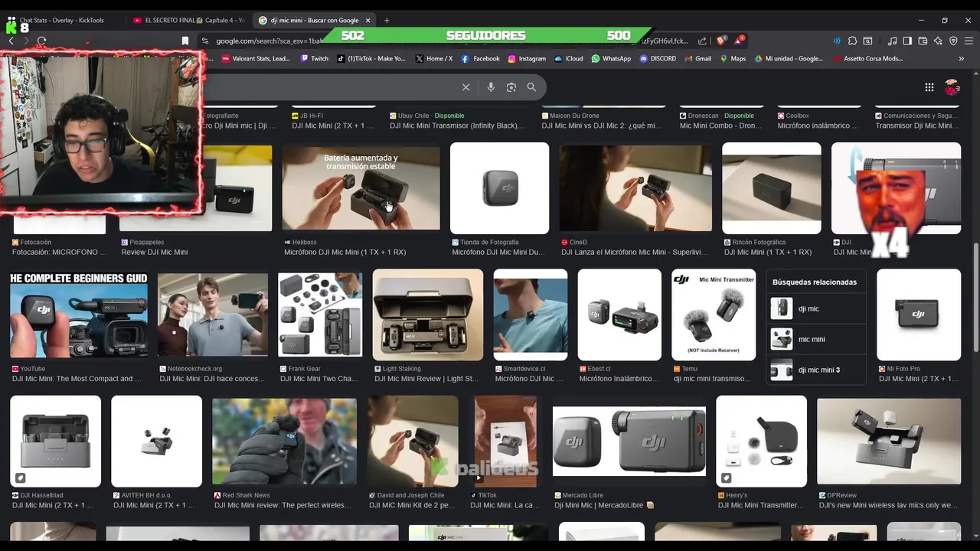The height and width of the screenshot is (551, 980).
Task: Click the tab search window icon
Action: [867, 41]
